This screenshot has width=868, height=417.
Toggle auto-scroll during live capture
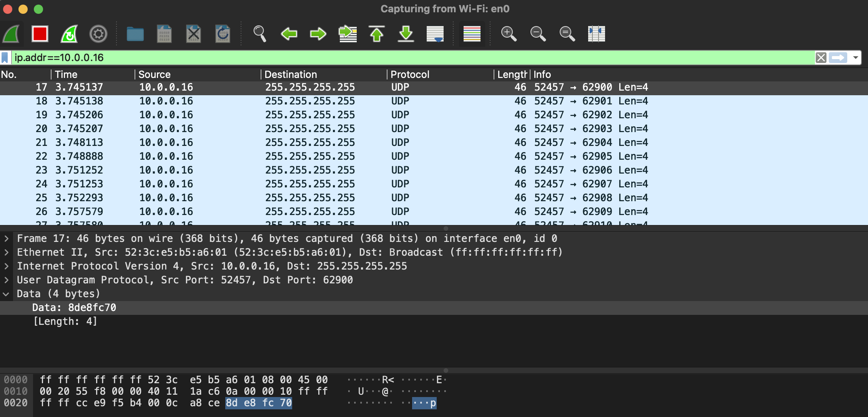coord(435,34)
